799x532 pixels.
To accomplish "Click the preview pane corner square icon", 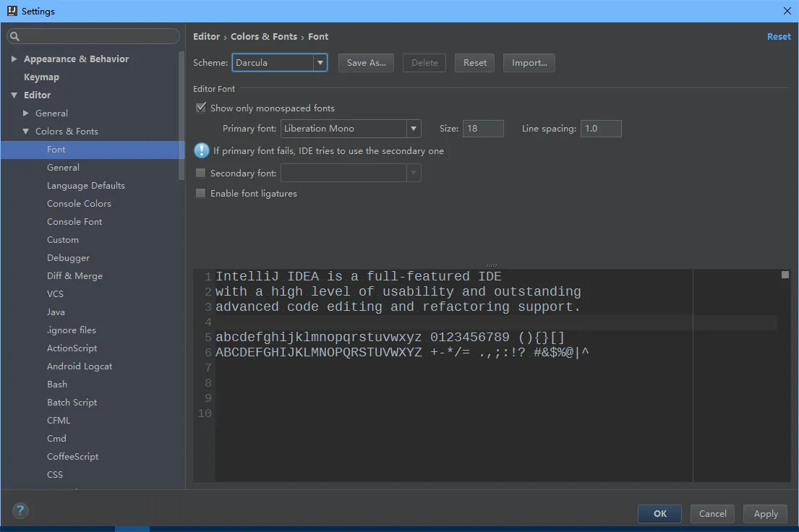I will click(x=785, y=275).
